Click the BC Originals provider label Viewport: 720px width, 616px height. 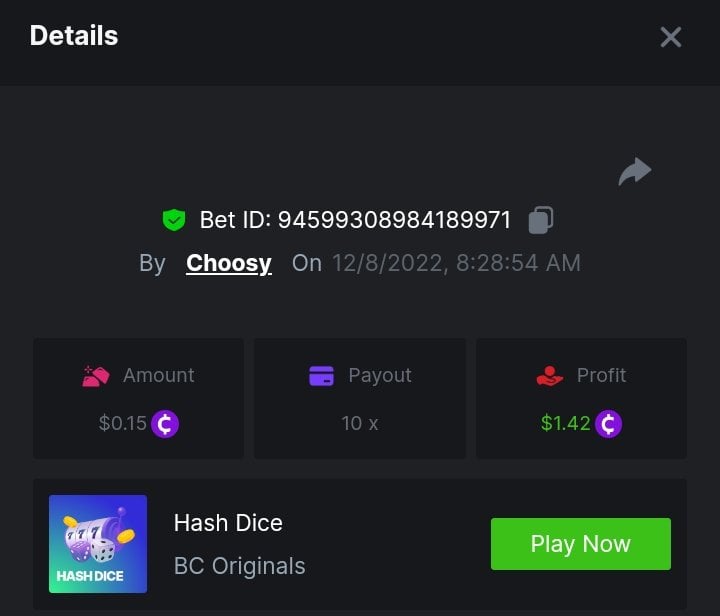click(x=239, y=566)
